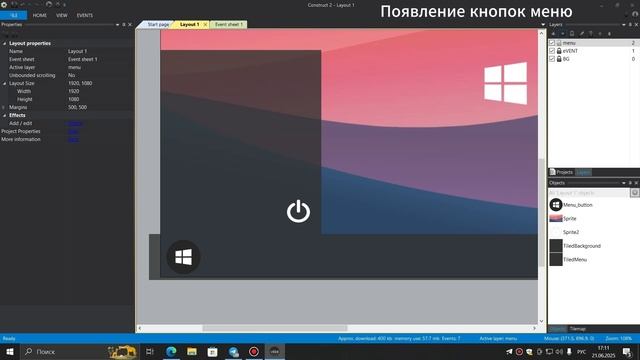The height and width of the screenshot is (360, 640).
Task: Click padlock icon on eVENT layer
Action: pos(559,51)
